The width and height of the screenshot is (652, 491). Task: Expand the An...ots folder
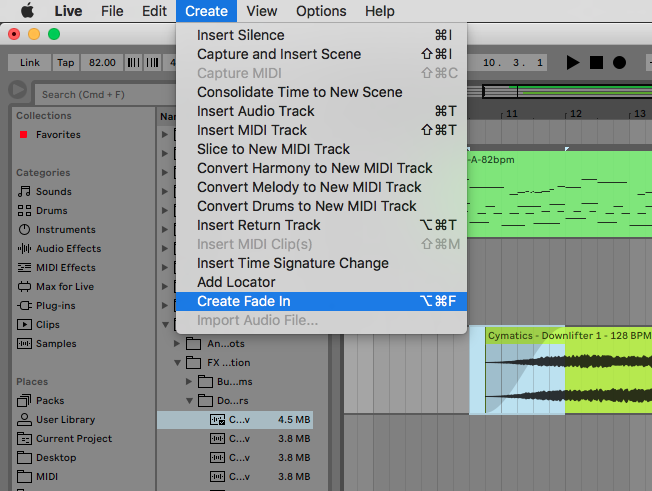click(177, 344)
